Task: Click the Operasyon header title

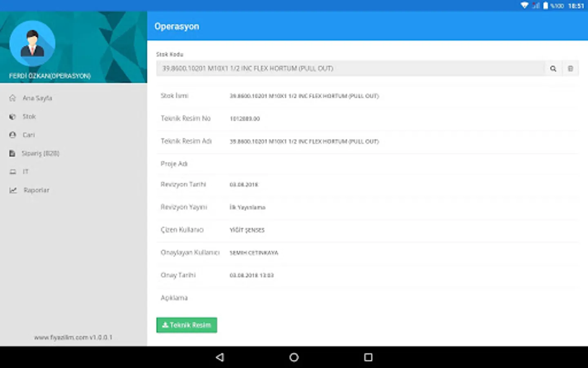Action: coord(177,27)
